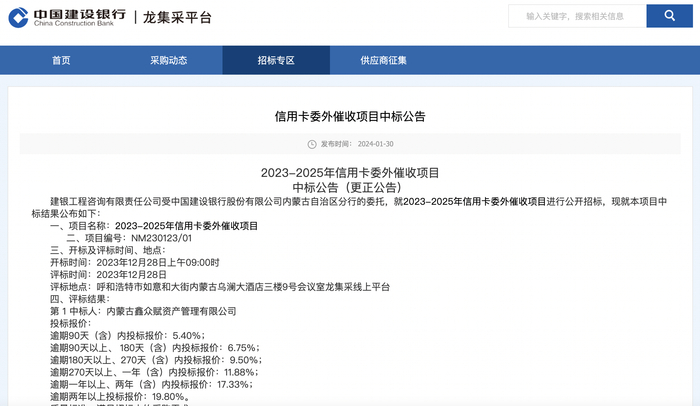Click the 逾期两年以上 19.80% line
Viewport: 700px width, 406px height.
tap(121, 397)
